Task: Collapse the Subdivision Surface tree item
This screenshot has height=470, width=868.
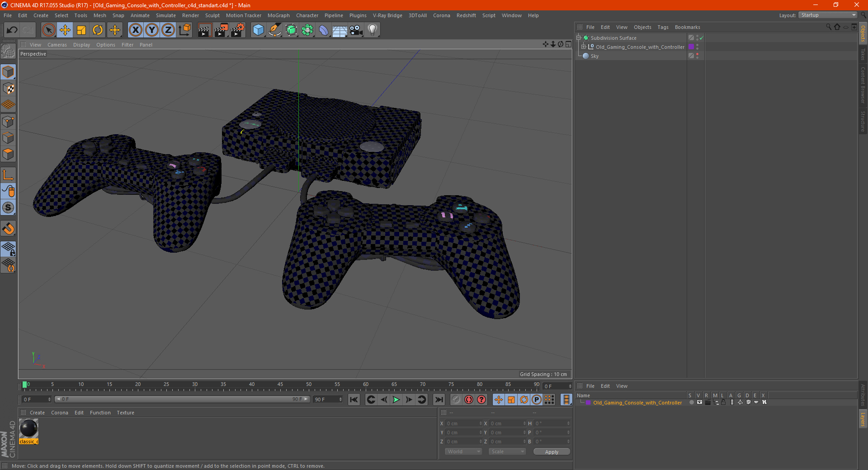Action: 578,38
